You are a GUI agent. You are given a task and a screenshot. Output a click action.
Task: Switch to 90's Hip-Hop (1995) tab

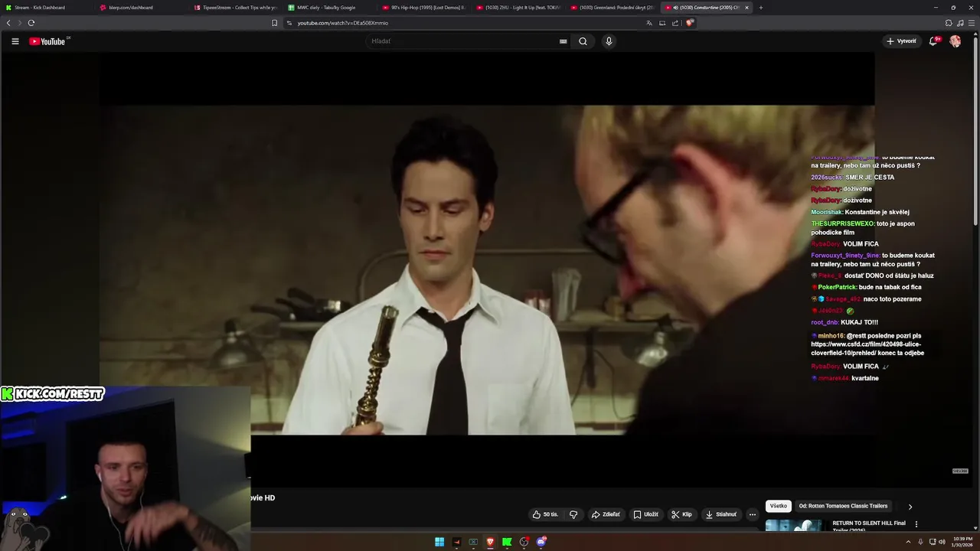point(424,8)
